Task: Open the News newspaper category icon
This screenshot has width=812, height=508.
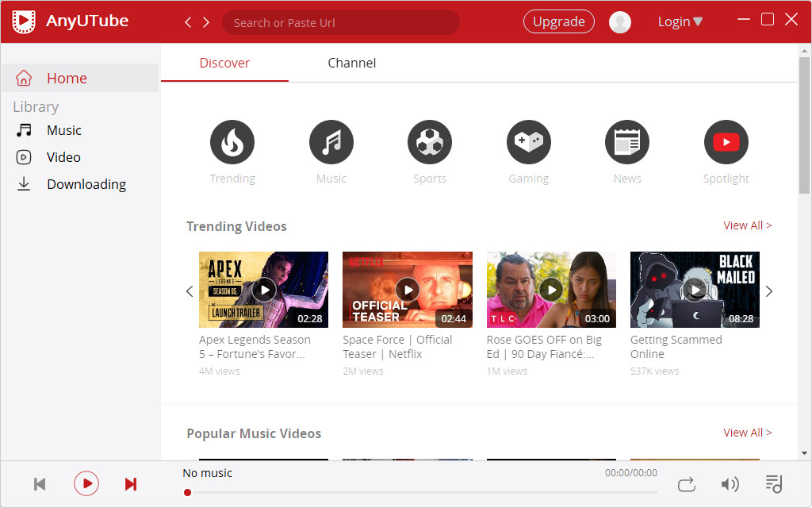Action: click(627, 141)
